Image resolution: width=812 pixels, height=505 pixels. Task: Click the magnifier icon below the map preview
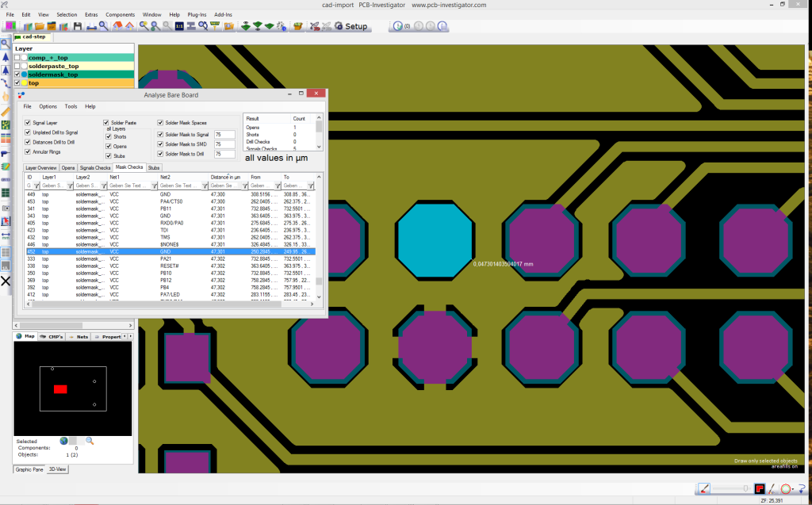coord(90,441)
